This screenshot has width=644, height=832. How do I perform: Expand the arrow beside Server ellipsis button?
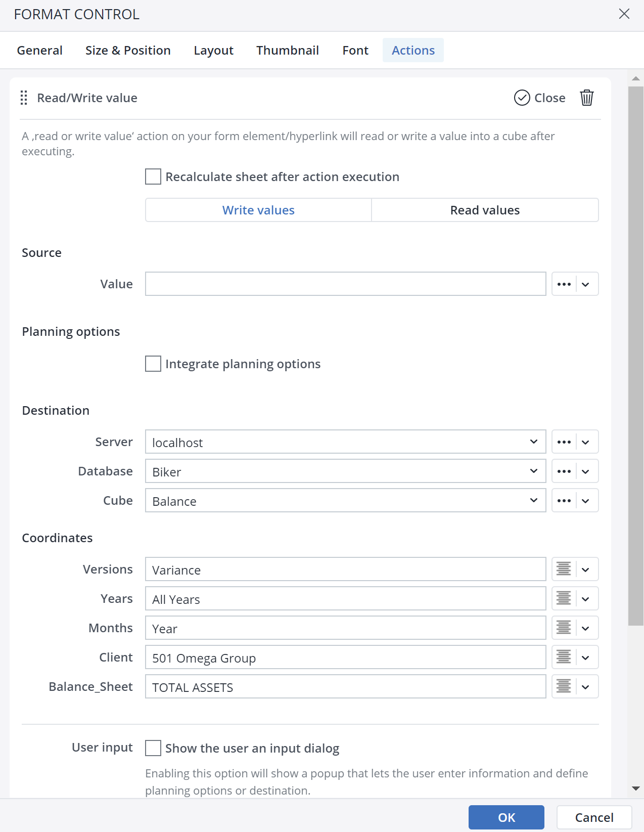point(586,442)
